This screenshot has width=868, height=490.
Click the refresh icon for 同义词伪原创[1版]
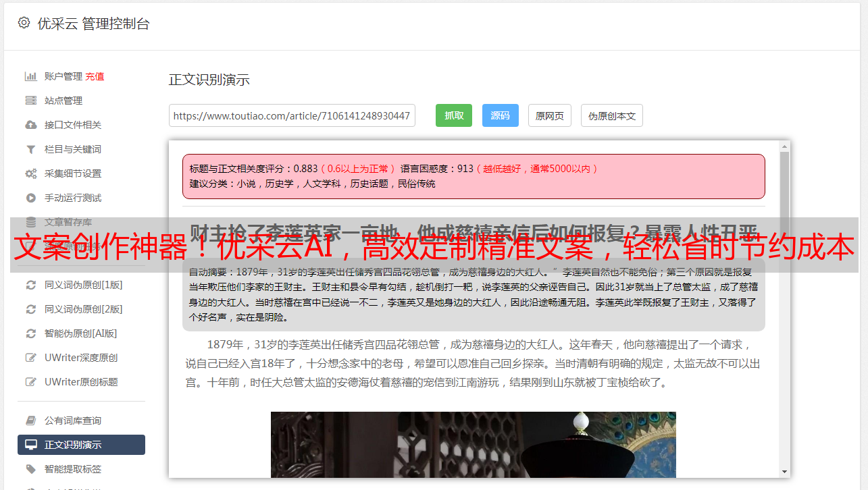(x=31, y=285)
